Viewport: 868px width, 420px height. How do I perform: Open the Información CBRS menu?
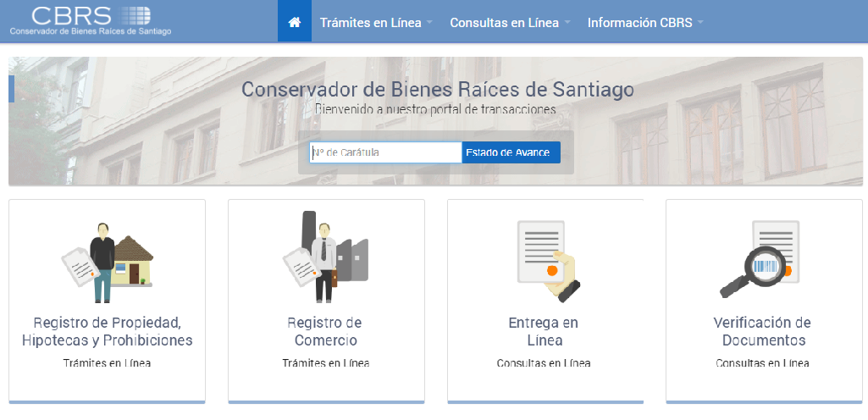pyautogui.click(x=639, y=23)
